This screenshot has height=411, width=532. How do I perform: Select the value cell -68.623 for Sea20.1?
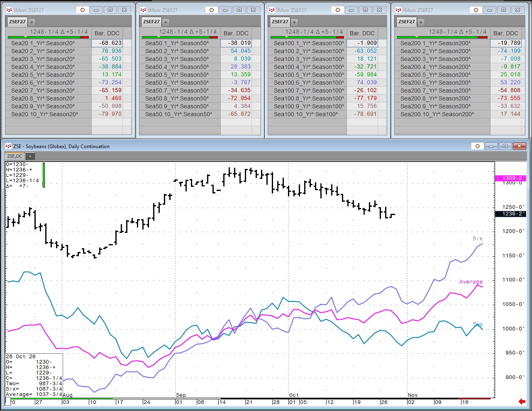click(x=107, y=43)
